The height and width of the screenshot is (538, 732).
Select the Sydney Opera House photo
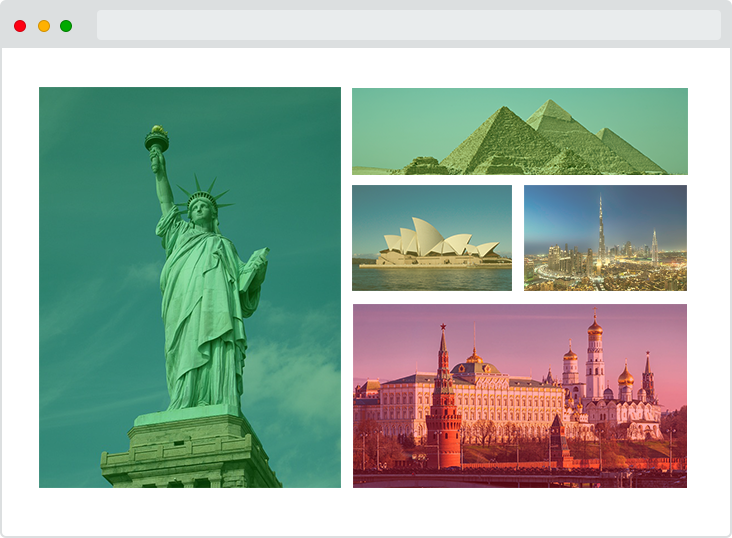[x=432, y=238]
